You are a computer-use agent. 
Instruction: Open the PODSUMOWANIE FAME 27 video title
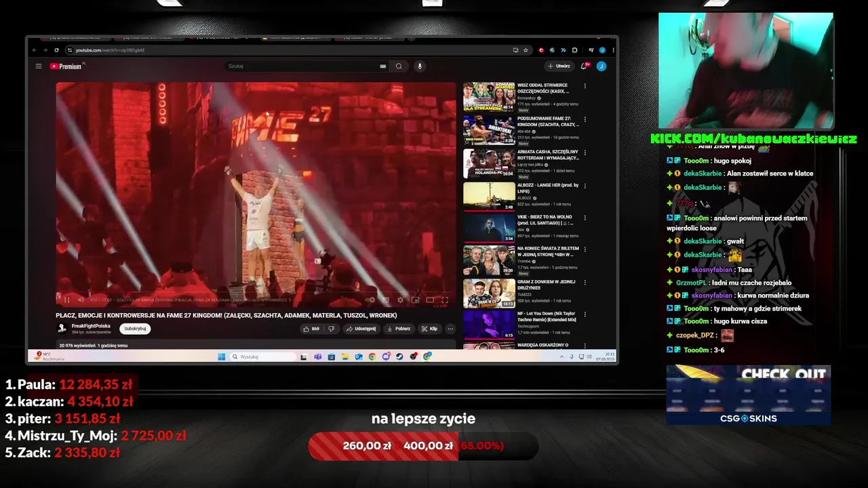tap(548, 121)
